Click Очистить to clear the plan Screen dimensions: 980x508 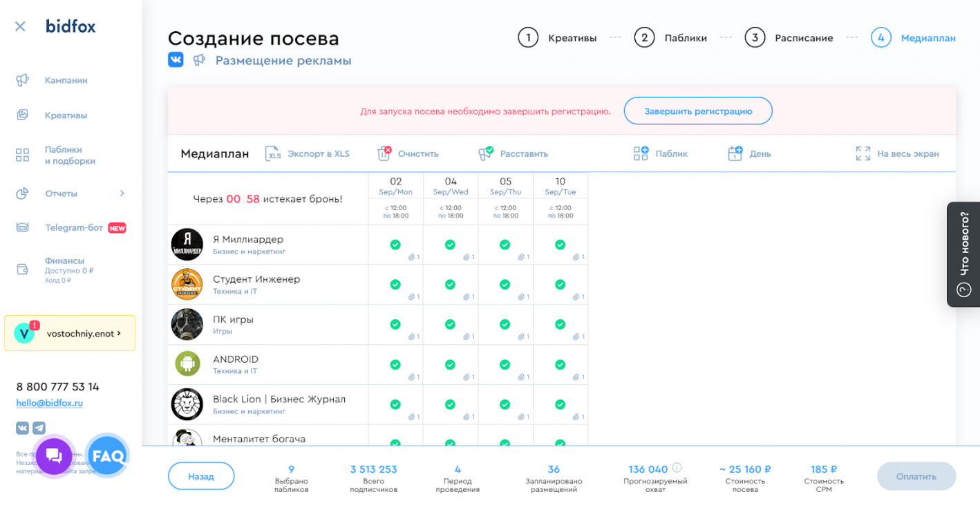(x=408, y=153)
